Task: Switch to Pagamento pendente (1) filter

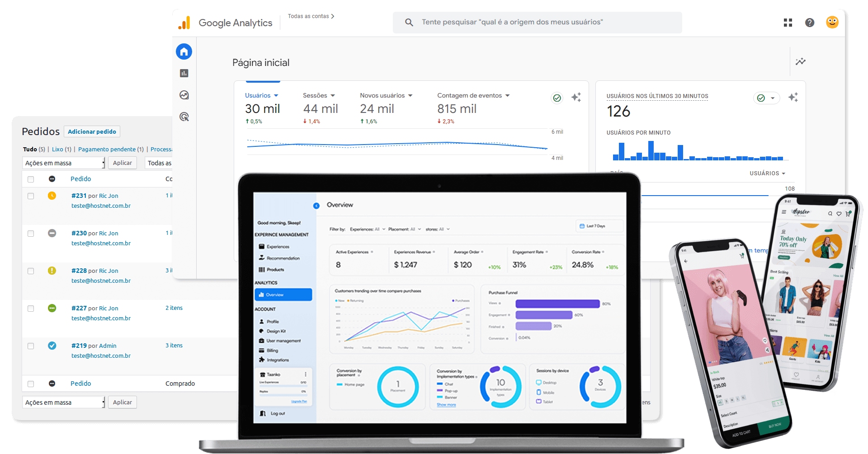Action: [x=111, y=149]
